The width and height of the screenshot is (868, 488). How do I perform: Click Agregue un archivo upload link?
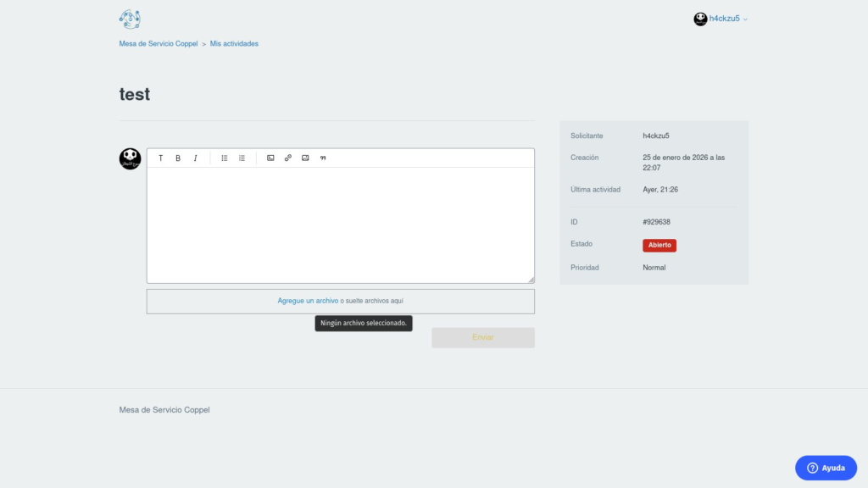(308, 301)
